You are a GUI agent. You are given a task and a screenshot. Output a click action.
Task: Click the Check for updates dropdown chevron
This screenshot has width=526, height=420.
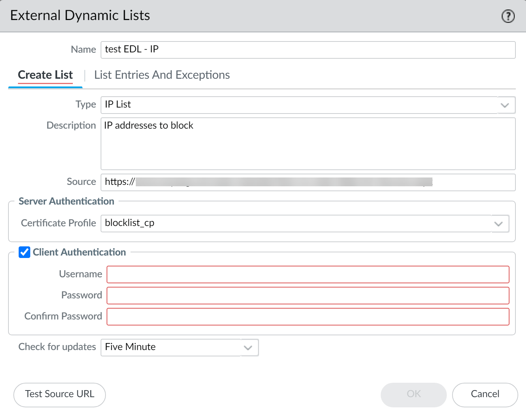[248, 348]
